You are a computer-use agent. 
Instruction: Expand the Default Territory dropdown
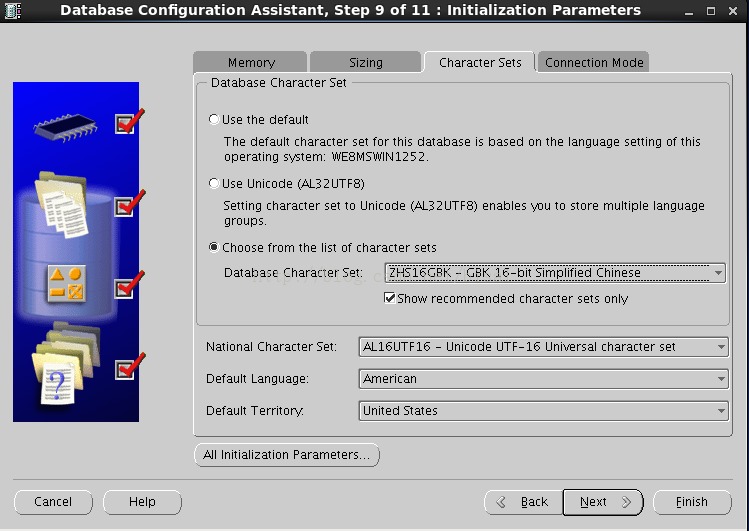click(544, 411)
